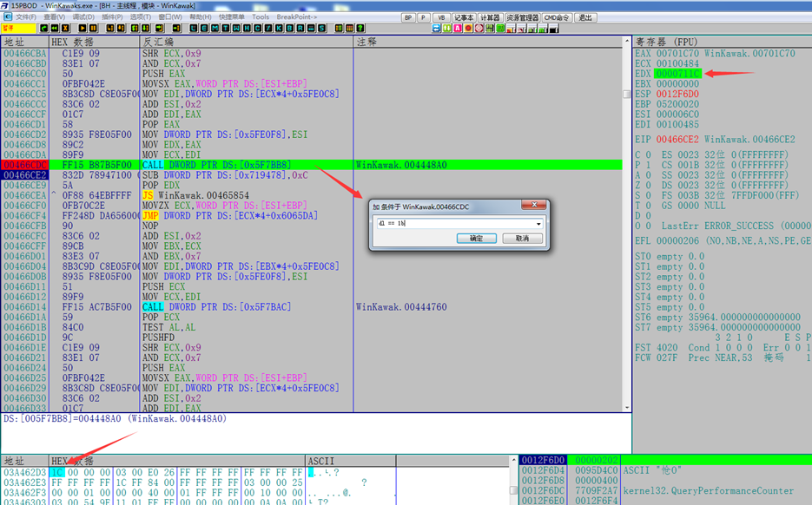Open Breakpoints window with B icon
Screen dimensions: 812x505
point(289,28)
